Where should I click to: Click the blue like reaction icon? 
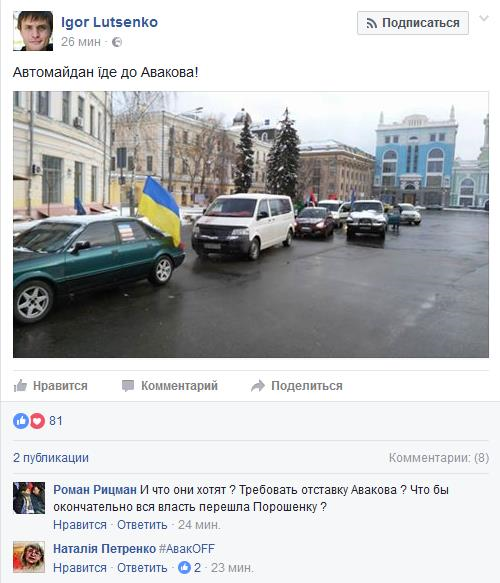point(21,421)
